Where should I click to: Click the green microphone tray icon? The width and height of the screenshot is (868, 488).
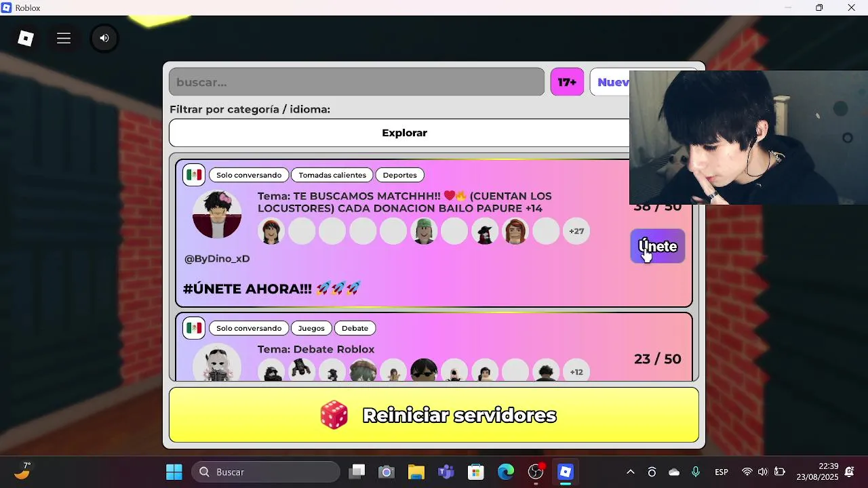696,472
